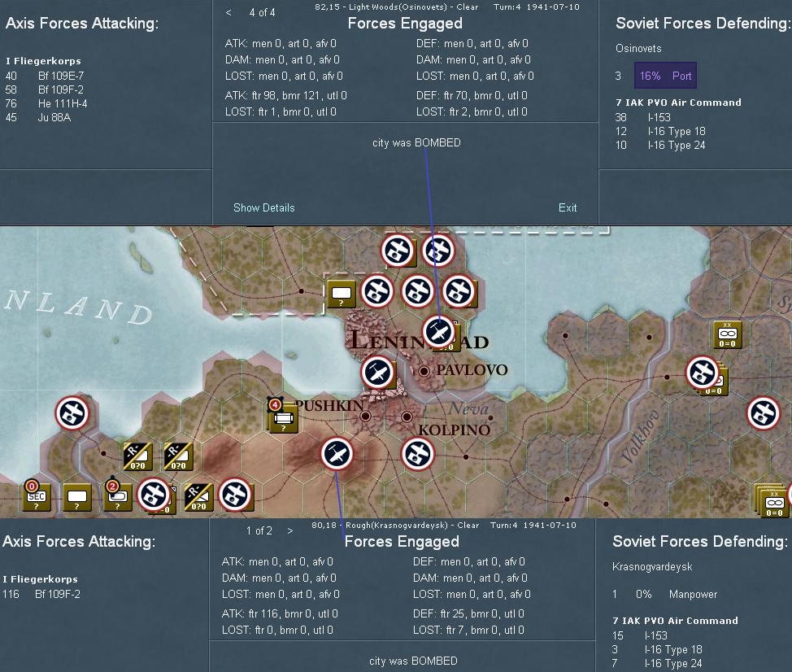Select the XX division counter showing 0=0
Viewport: 792px width, 672px height.
tap(727, 334)
